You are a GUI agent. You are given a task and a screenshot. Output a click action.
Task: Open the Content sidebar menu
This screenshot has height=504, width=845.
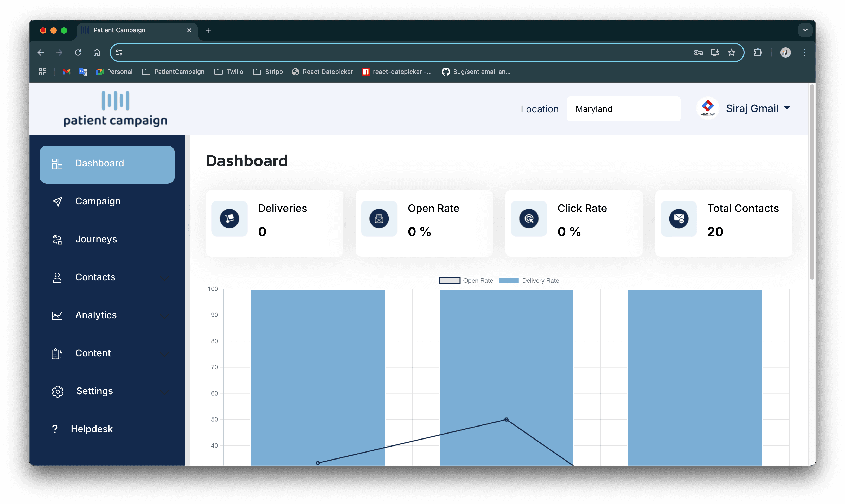107,353
